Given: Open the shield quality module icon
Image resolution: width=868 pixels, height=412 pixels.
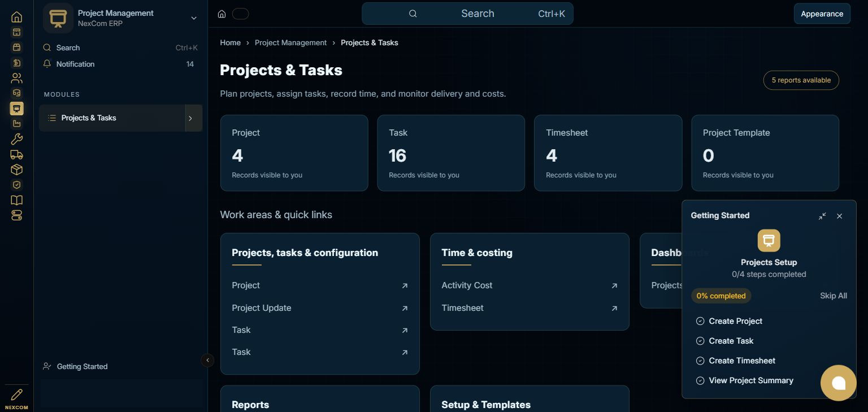Looking at the screenshot, I should tap(17, 185).
